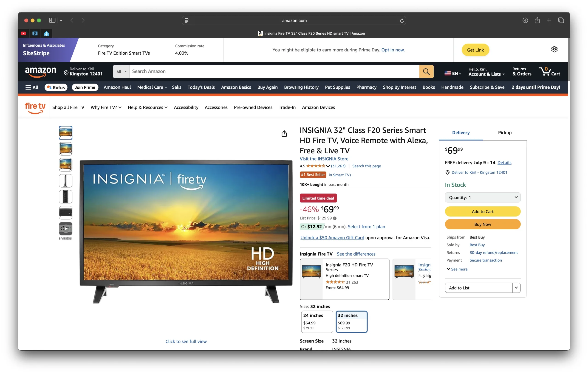Click the Buy Now button

(482, 224)
